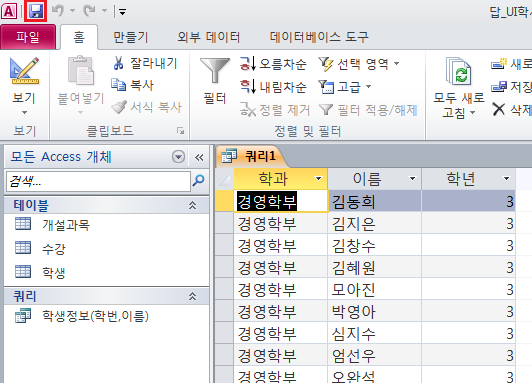Click 잘라내기 scissors button
The width and height of the screenshot is (532, 383).
pos(145,63)
